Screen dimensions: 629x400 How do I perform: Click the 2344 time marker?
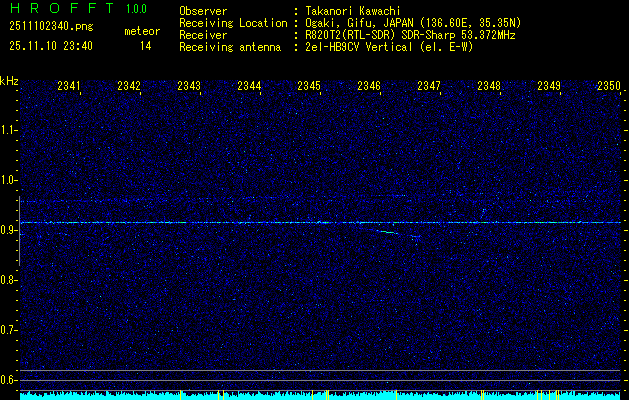(249, 87)
